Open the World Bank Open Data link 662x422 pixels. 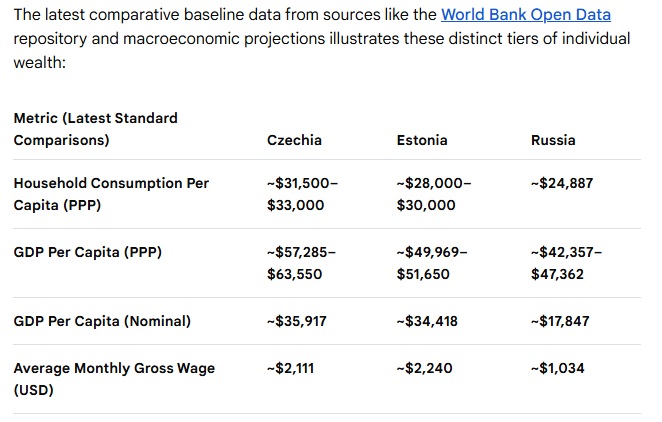tap(526, 15)
